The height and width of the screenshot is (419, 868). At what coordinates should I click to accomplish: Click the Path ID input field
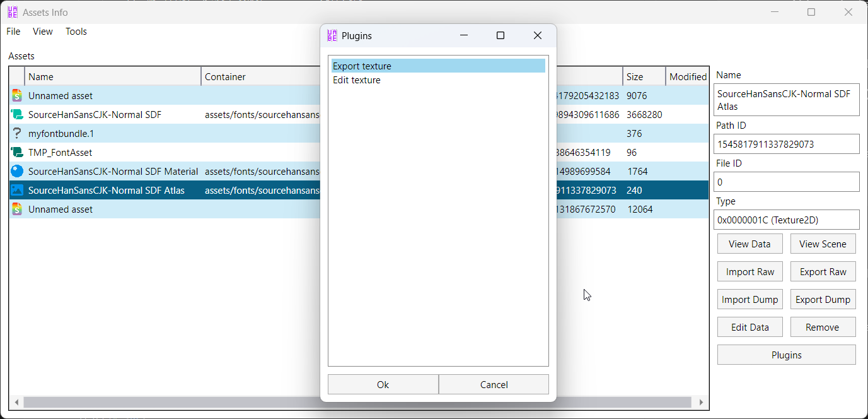[x=786, y=144]
